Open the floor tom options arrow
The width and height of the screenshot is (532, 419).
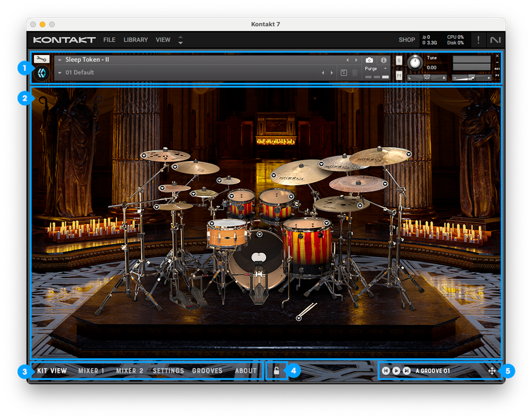click(327, 222)
